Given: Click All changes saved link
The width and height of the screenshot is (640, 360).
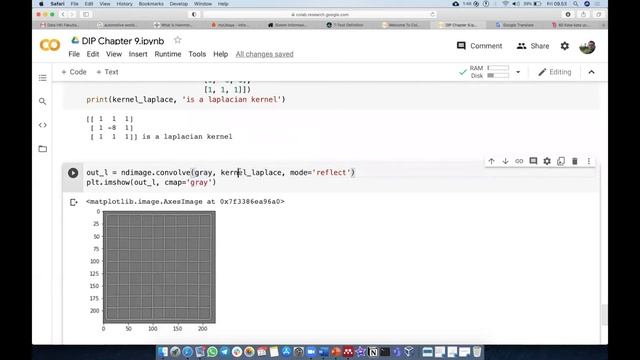Looking at the screenshot, I should pyautogui.click(x=264, y=54).
